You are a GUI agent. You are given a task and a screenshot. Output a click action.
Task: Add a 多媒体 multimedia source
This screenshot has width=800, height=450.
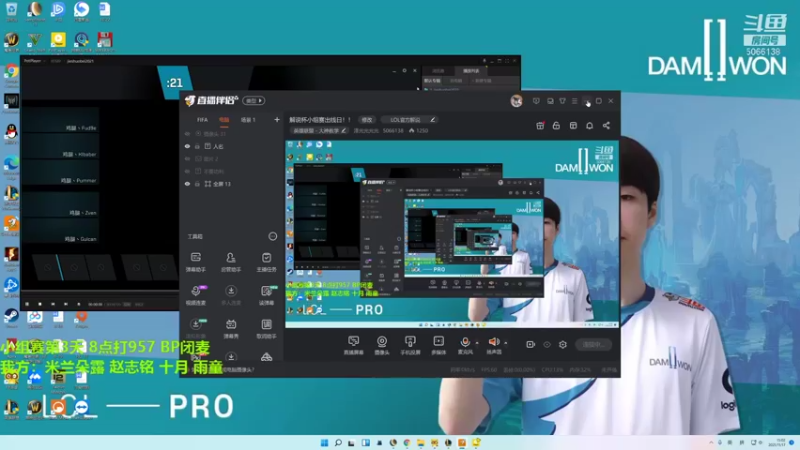[x=438, y=345]
